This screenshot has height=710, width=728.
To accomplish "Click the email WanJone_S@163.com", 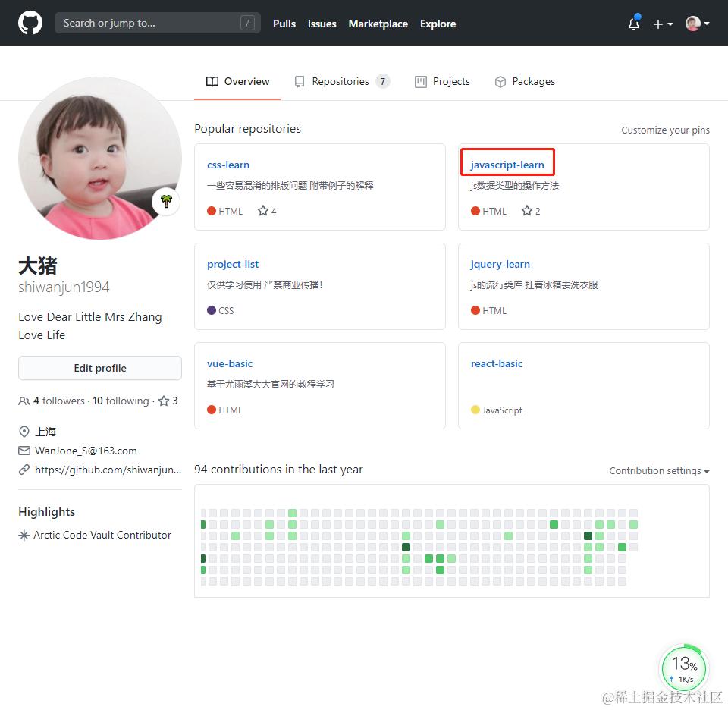I will click(86, 451).
